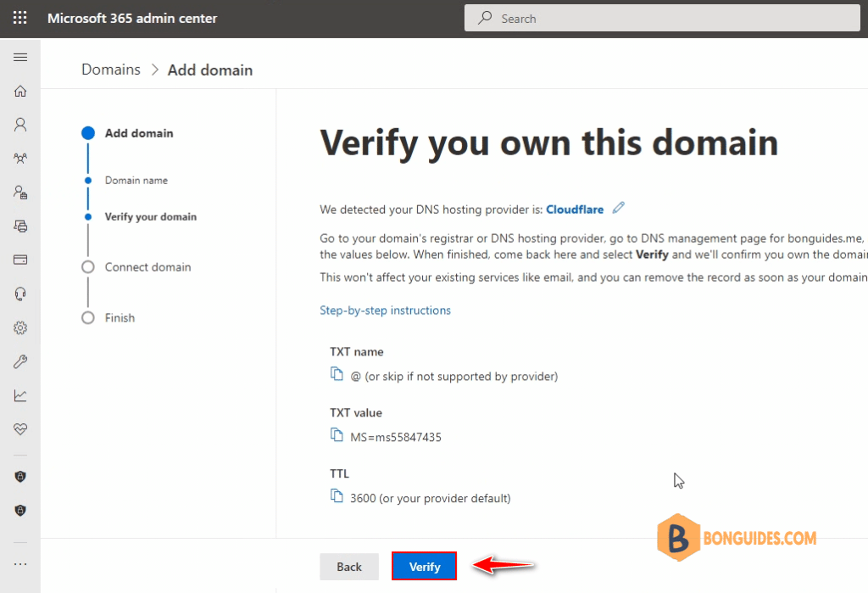868x593 pixels.
Task: Toggle the hamburger navigation menu
Action: pos(20,57)
